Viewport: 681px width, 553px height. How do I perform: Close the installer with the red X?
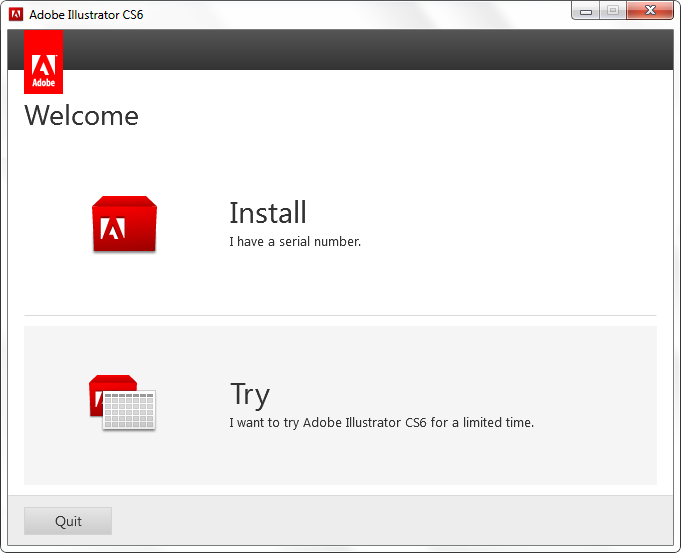click(x=649, y=11)
